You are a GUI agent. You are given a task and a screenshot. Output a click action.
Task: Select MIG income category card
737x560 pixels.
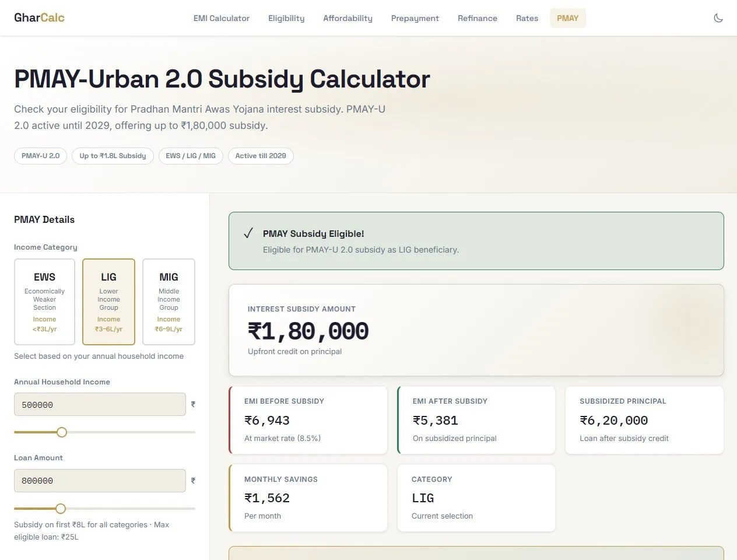coord(169,302)
